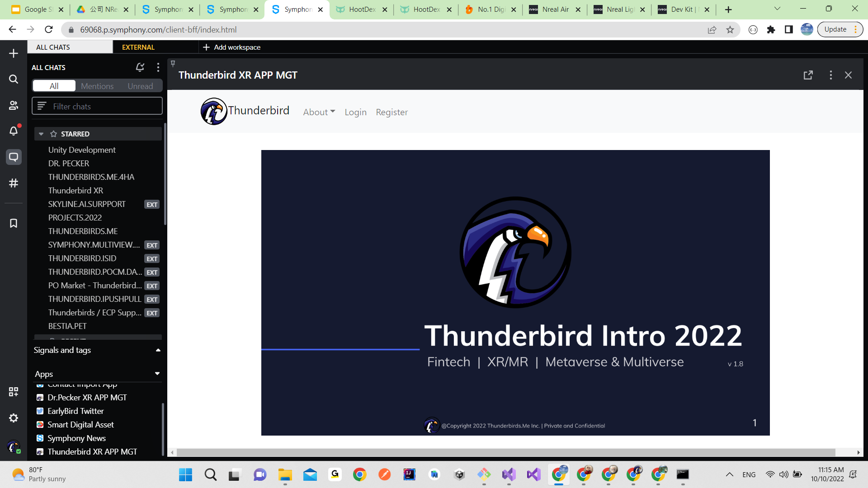Collapse the STARRED chats section

[41, 134]
